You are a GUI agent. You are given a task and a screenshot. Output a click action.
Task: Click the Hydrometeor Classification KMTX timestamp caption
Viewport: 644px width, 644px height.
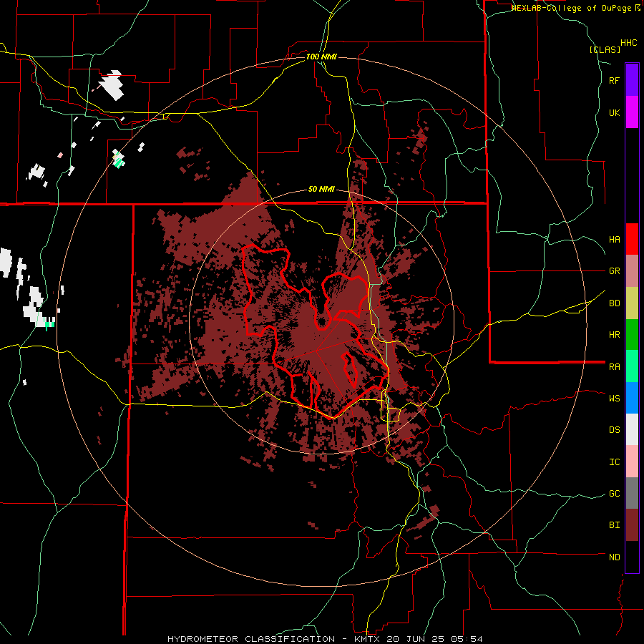pos(325,639)
